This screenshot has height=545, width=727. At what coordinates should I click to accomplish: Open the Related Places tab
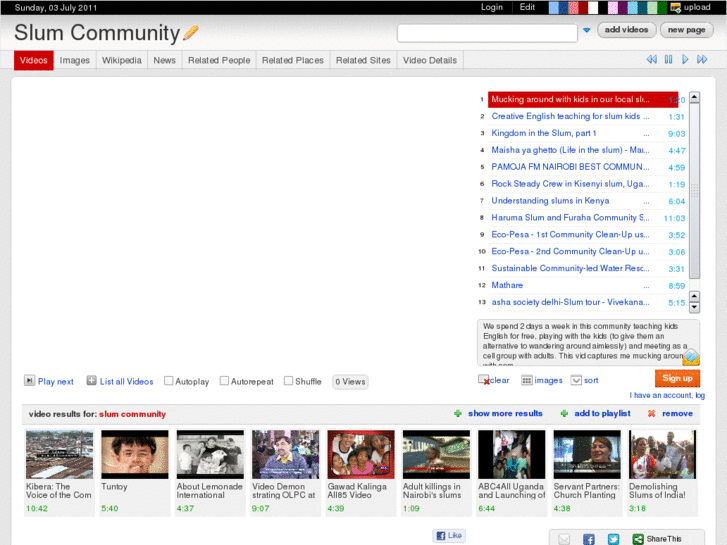(293, 60)
